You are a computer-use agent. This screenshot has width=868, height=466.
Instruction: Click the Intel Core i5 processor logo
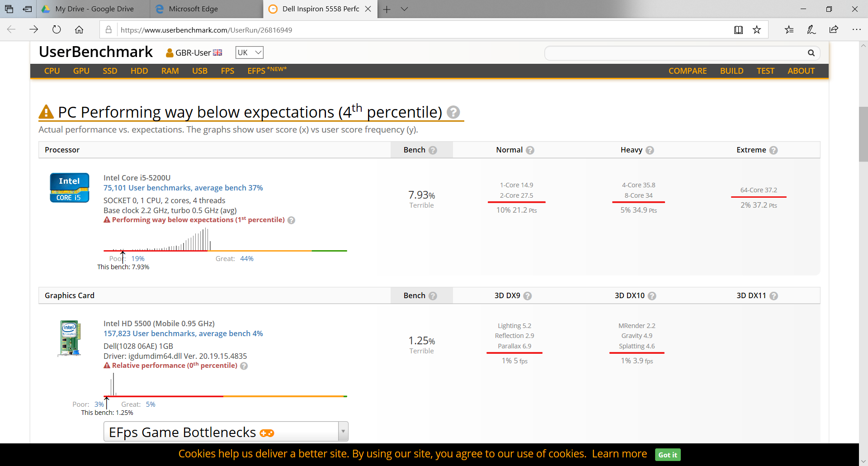(x=69, y=187)
